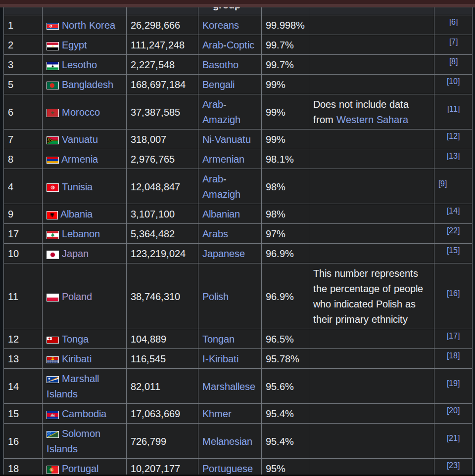Open the Albania country link
The width and height of the screenshot is (475, 476).
click(x=76, y=214)
